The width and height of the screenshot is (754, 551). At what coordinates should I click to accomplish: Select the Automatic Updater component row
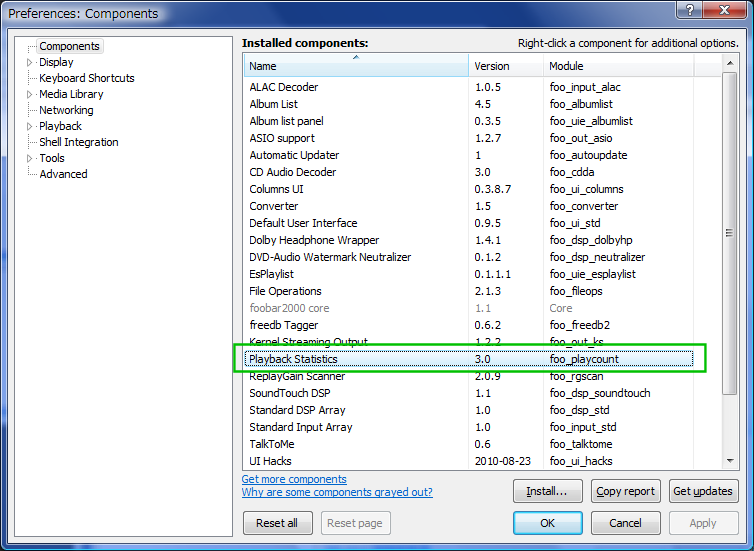pyautogui.click(x=469, y=155)
